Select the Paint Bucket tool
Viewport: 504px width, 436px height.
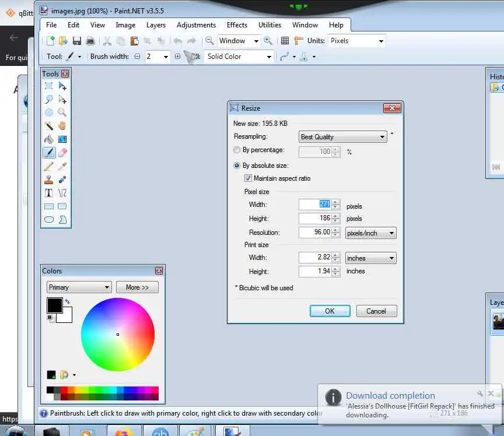click(48, 139)
